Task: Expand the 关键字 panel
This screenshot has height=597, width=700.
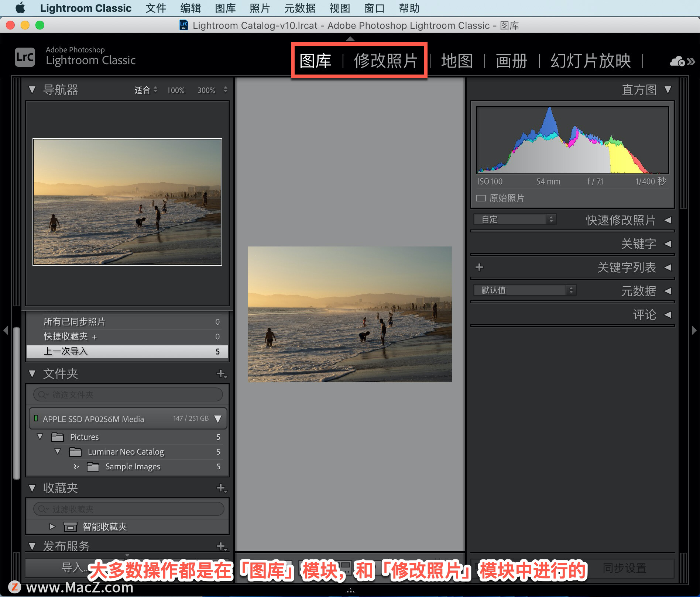Action: click(x=668, y=244)
